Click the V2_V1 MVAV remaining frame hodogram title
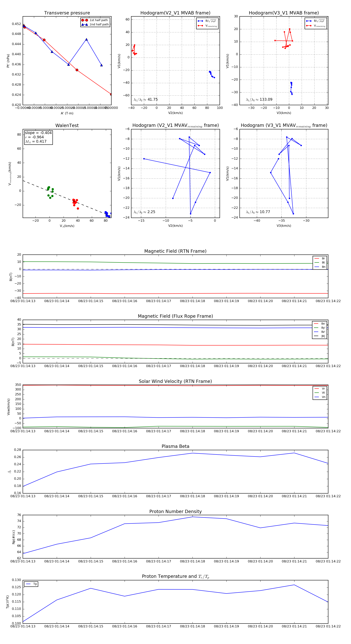 point(175,125)
